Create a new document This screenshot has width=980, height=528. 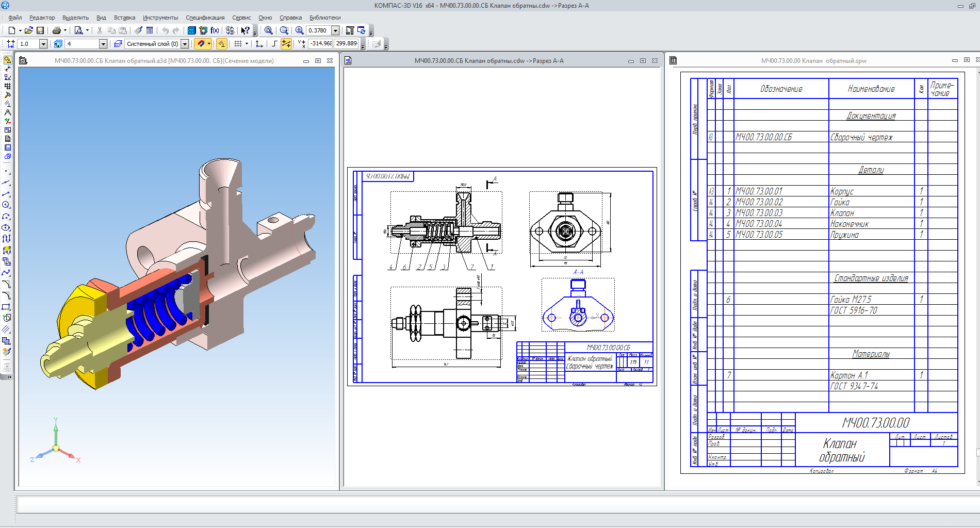[11, 30]
